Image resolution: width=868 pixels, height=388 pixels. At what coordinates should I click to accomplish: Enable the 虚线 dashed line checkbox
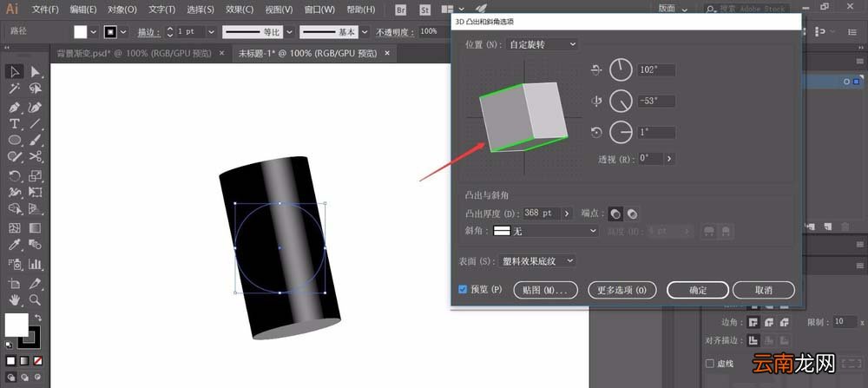coord(710,364)
